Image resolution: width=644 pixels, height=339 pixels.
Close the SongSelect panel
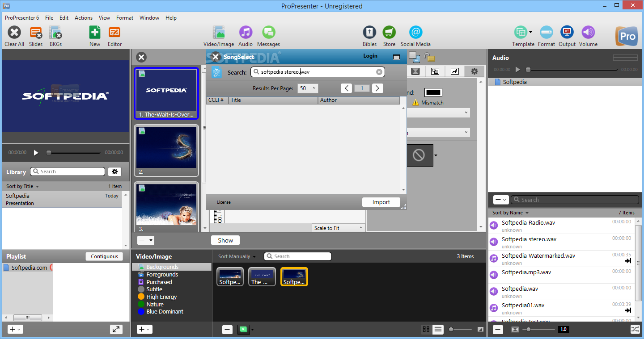[x=216, y=57]
